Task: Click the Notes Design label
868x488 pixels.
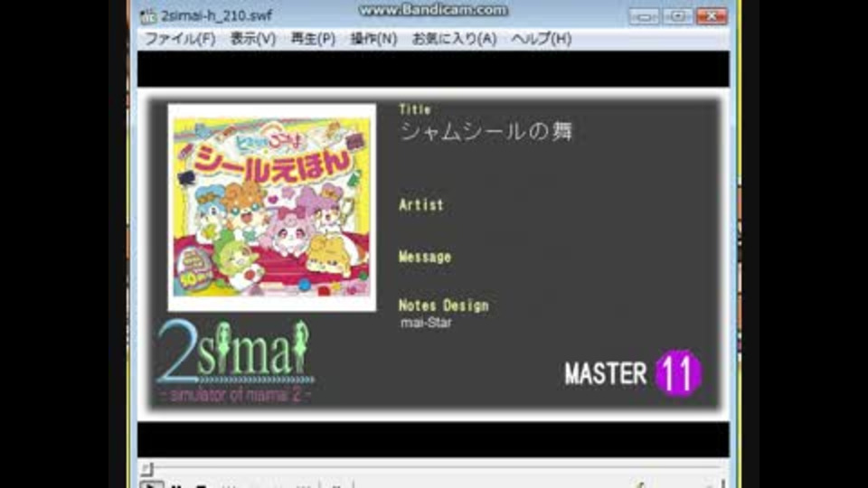Action: [443, 305]
